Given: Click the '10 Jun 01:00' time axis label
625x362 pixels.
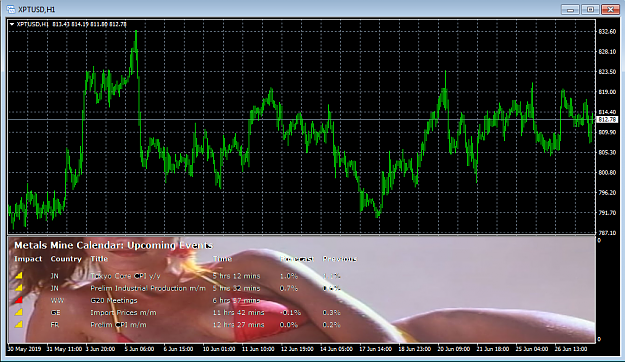Looking at the screenshot, I should point(219,349).
